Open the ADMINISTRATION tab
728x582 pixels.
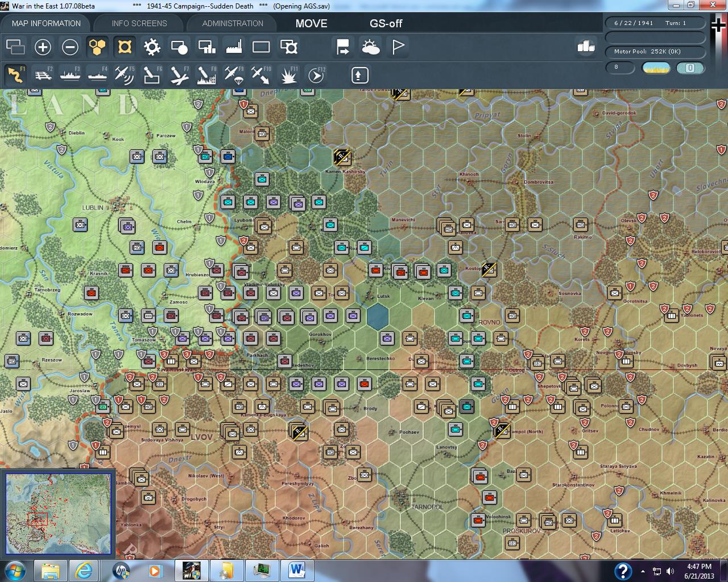point(233,23)
